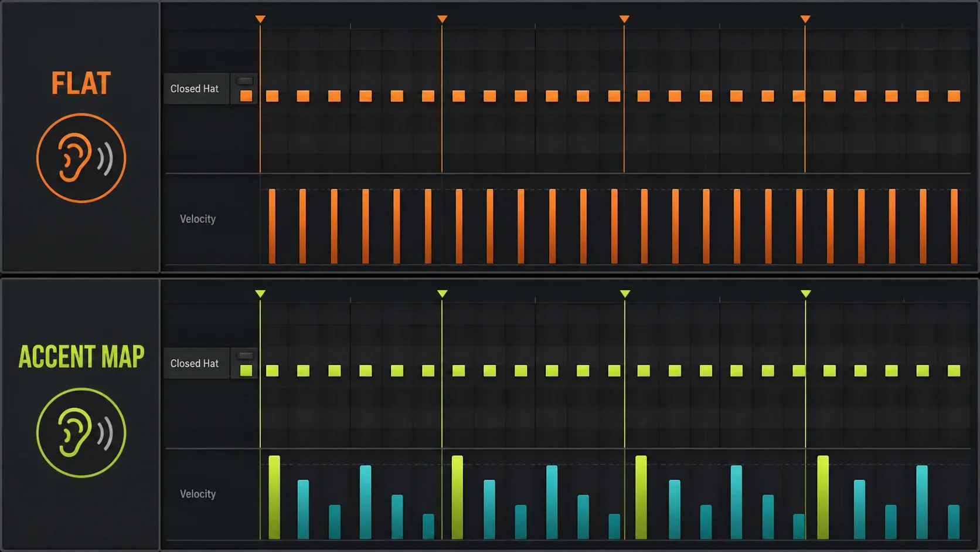Click the third tall green accent velocity bar

click(641, 497)
